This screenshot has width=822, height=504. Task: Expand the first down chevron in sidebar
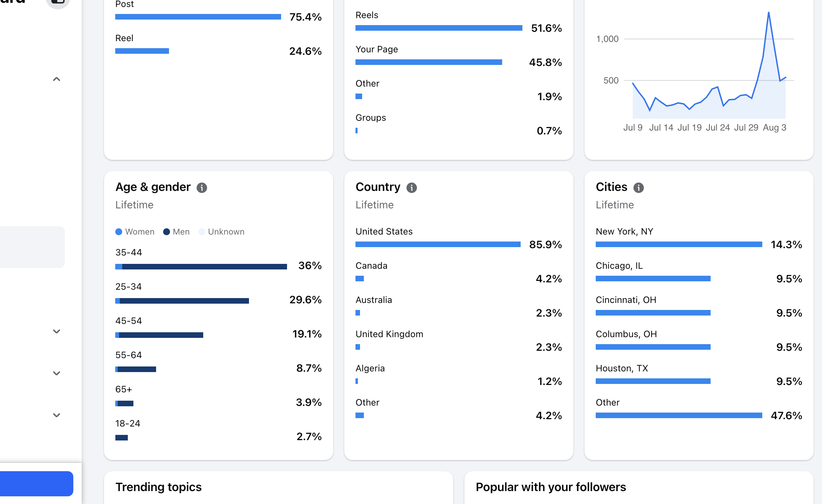coord(57,331)
